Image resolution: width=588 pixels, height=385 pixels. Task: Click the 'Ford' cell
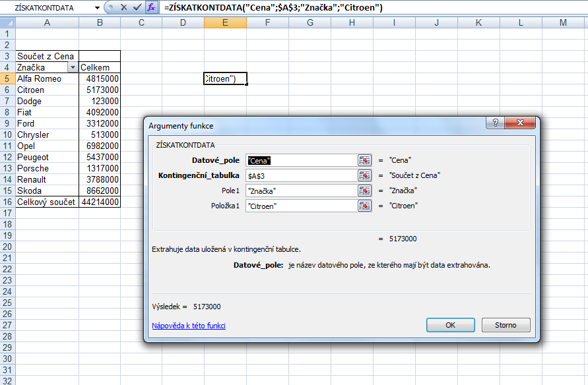[48, 123]
